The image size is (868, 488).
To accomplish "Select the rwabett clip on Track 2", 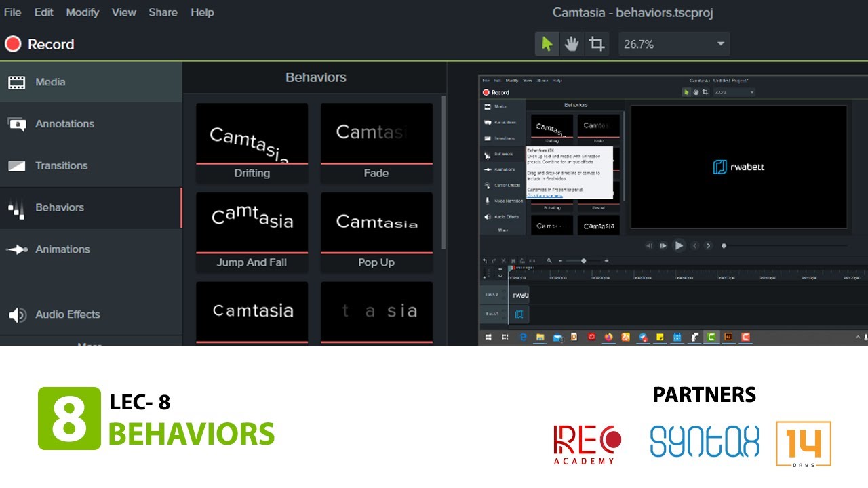I will click(520, 295).
